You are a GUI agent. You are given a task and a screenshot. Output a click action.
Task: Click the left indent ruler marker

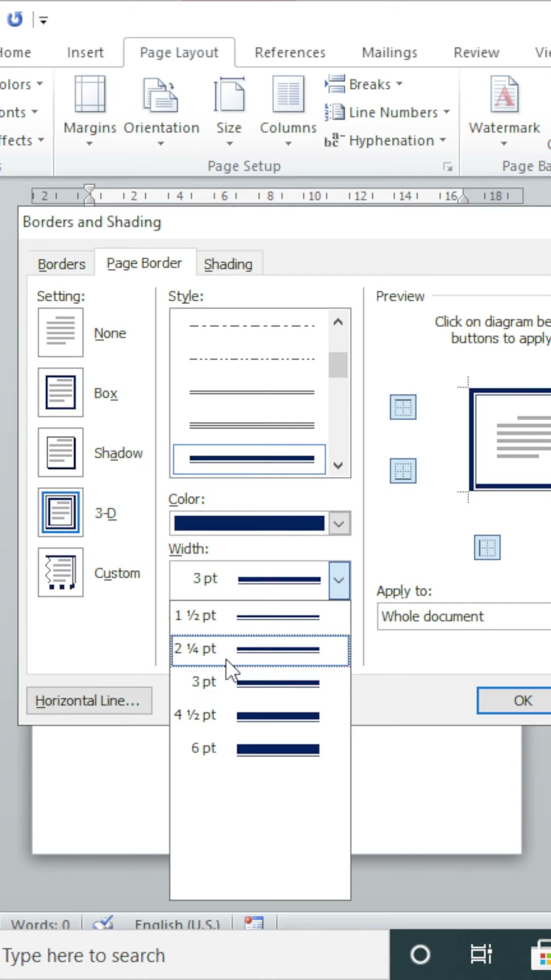89,194
